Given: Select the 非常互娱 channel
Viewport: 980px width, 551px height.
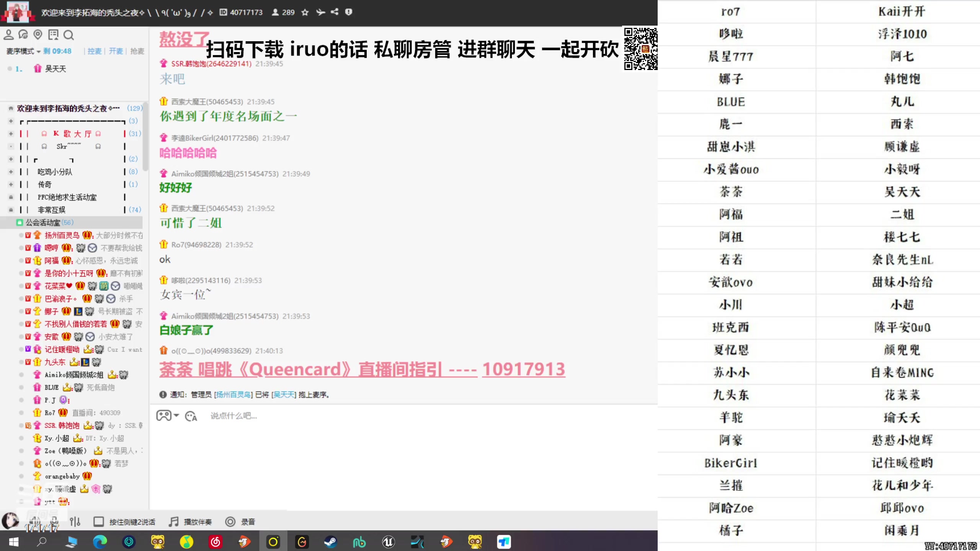Looking at the screenshot, I should pos(51,210).
